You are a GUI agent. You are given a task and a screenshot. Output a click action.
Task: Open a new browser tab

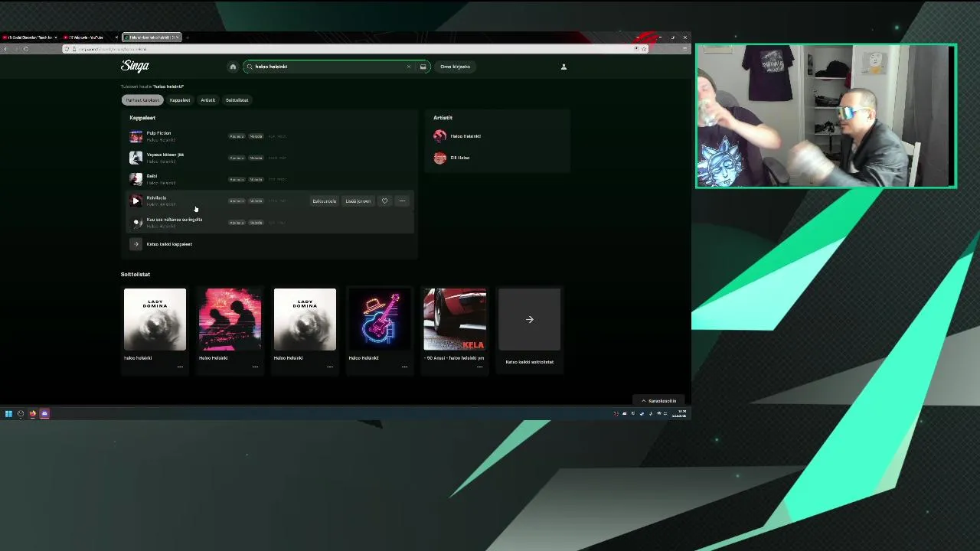[187, 37]
